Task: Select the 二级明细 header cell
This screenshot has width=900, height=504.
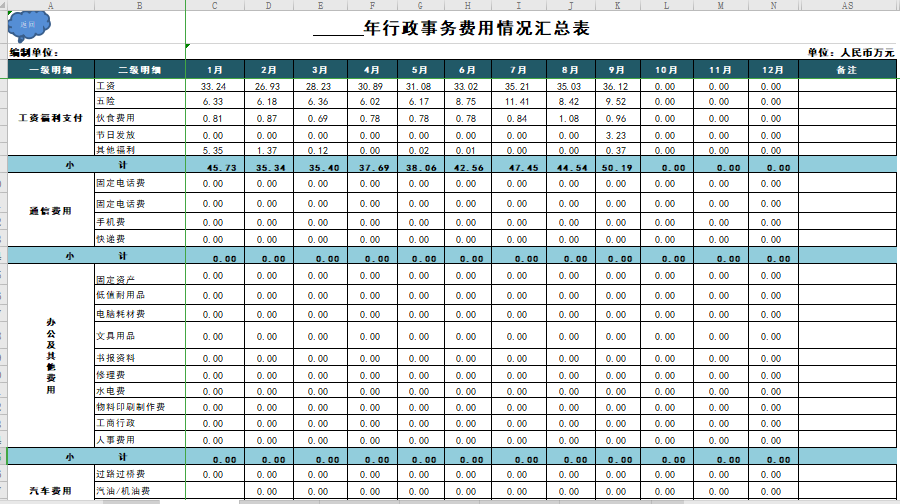Action: [139, 69]
